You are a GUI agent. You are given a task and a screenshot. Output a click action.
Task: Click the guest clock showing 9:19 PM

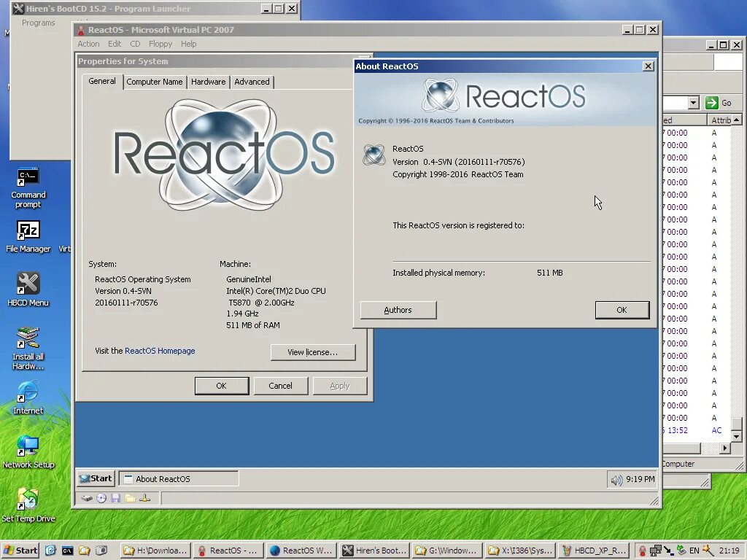click(640, 479)
